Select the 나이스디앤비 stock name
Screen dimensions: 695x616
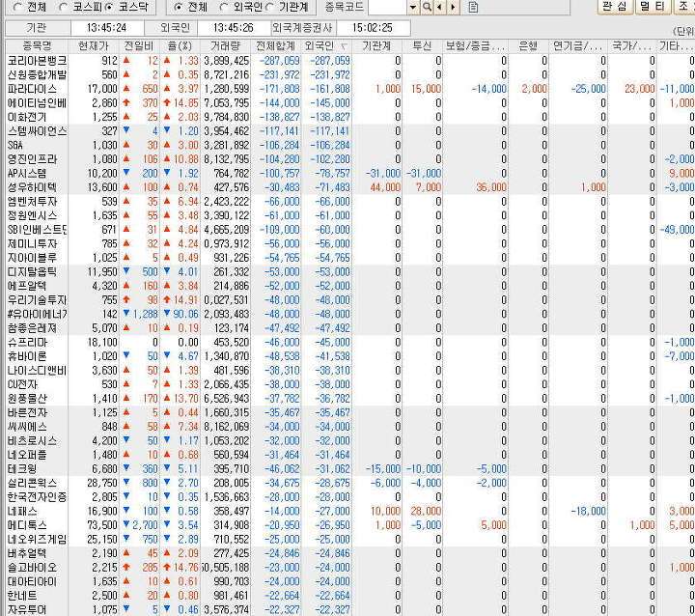click(37, 371)
